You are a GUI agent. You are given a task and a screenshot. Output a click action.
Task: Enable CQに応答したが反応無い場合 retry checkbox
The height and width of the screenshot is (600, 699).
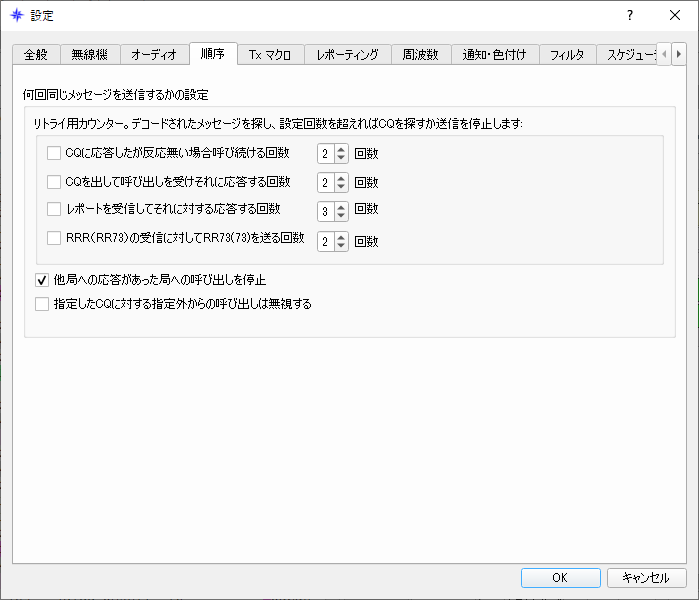click(x=54, y=153)
